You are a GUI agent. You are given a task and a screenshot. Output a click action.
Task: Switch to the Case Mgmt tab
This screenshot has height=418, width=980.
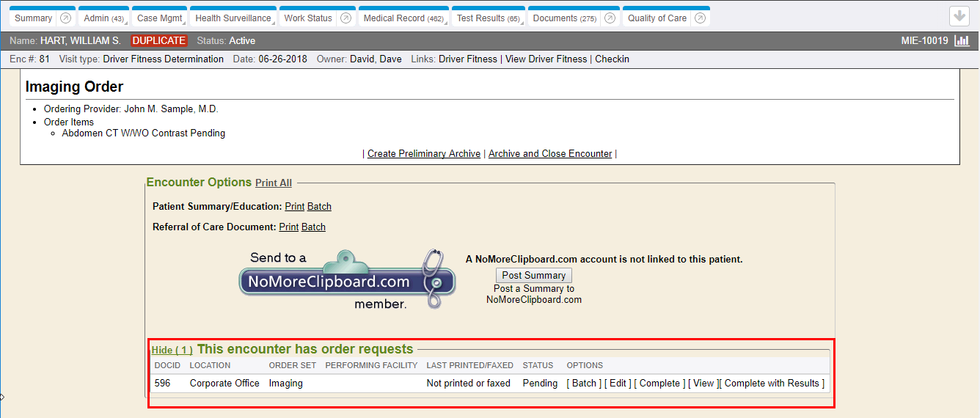(x=158, y=18)
